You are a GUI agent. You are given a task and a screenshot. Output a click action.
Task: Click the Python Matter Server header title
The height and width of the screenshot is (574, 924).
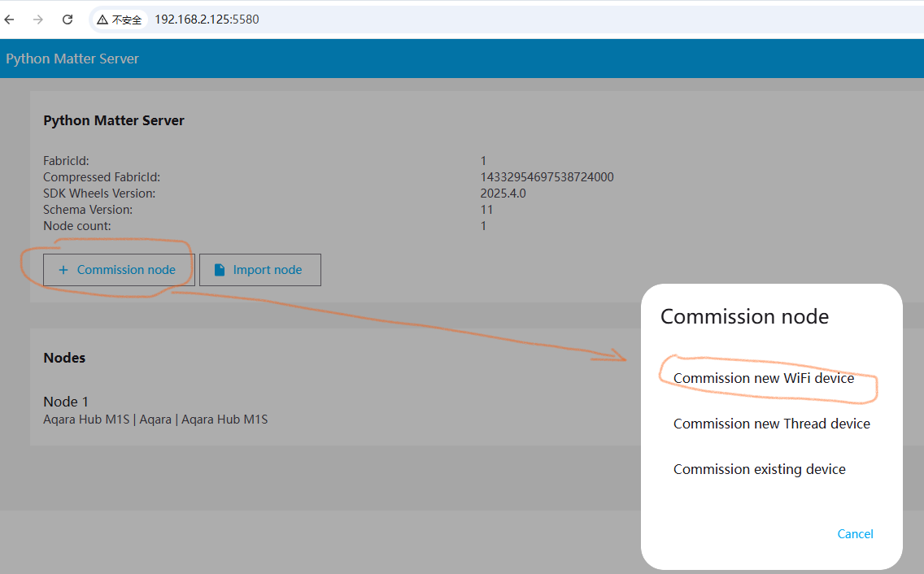click(72, 59)
